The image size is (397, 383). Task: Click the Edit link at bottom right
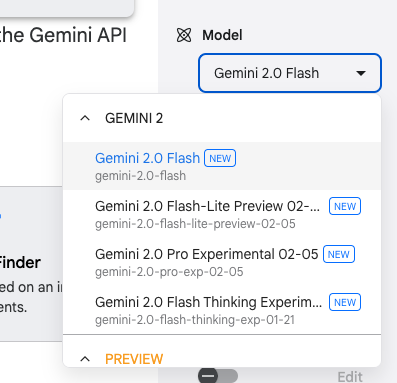(x=350, y=377)
